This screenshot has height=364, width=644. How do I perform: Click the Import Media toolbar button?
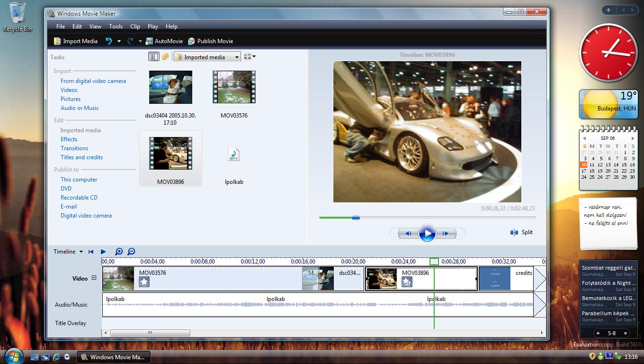pyautogui.click(x=76, y=41)
